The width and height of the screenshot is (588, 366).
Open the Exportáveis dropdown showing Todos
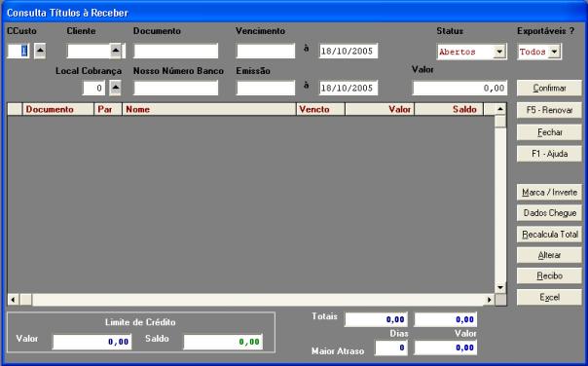pyautogui.click(x=554, y=52)
